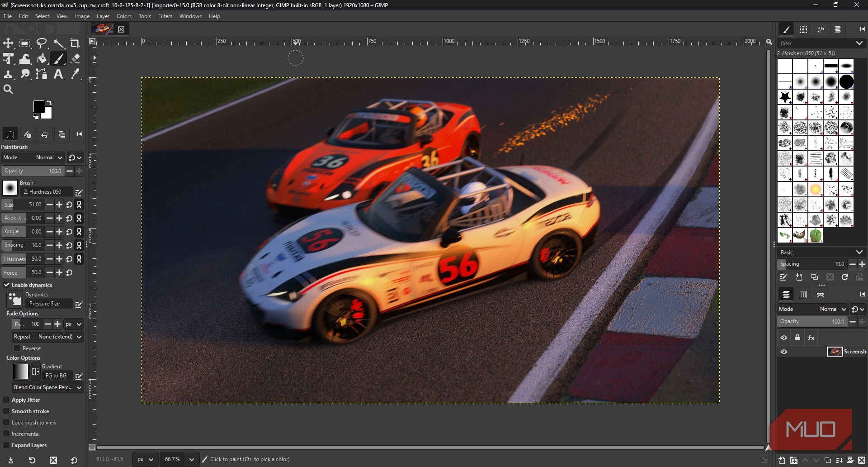Select the Crop tool in toolbox
The width and height of the screenshot is (868, 467).
[x=75, y=43]
